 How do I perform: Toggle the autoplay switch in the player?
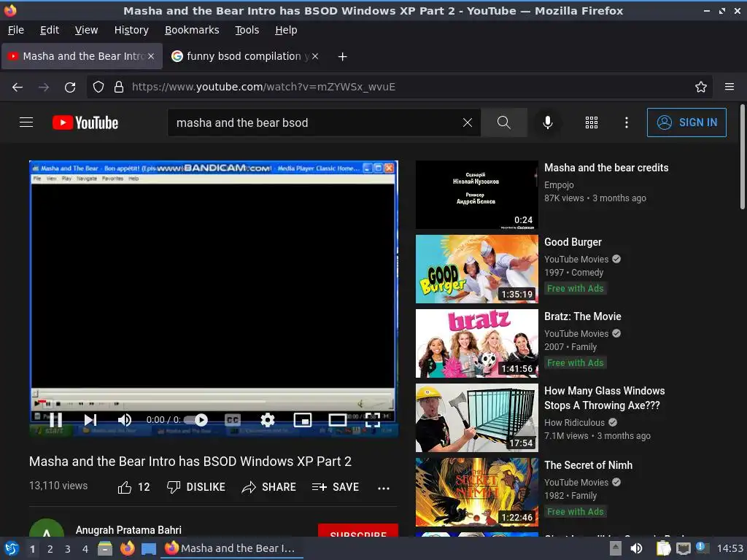(197, 419)
